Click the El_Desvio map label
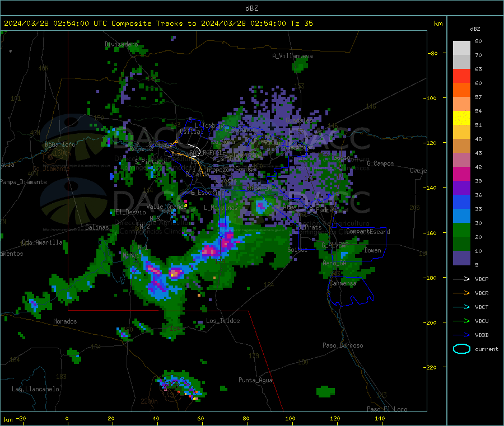 130,212
